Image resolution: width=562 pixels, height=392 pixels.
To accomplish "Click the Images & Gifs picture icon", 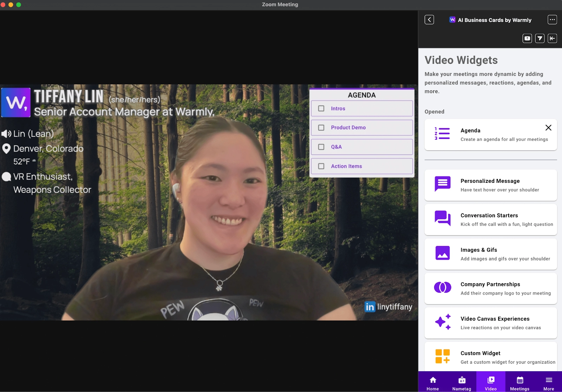I will [443, 253].
